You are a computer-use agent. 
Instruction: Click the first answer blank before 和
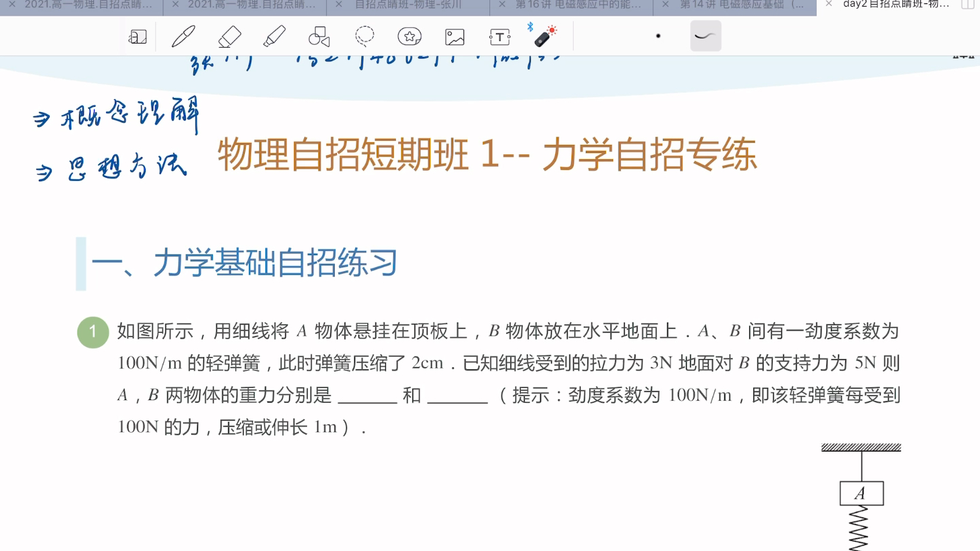367,396
